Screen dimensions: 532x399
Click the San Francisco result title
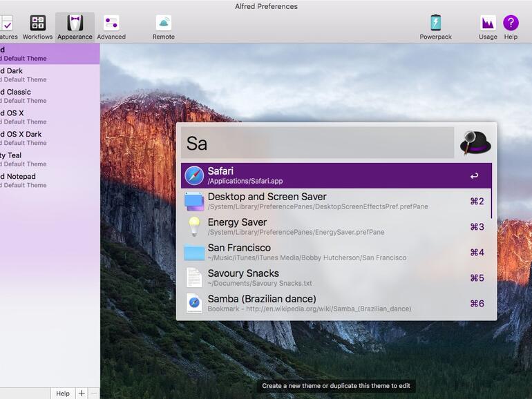[239, 247]
